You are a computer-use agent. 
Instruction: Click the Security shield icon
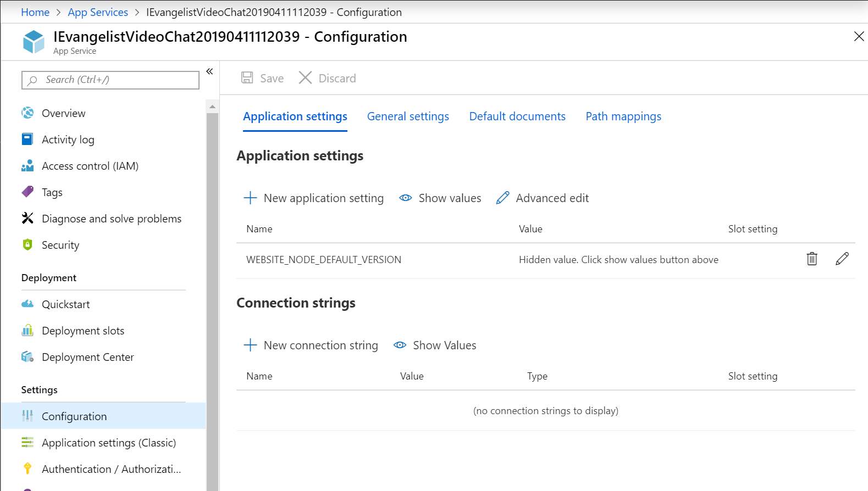click(27, 244)
